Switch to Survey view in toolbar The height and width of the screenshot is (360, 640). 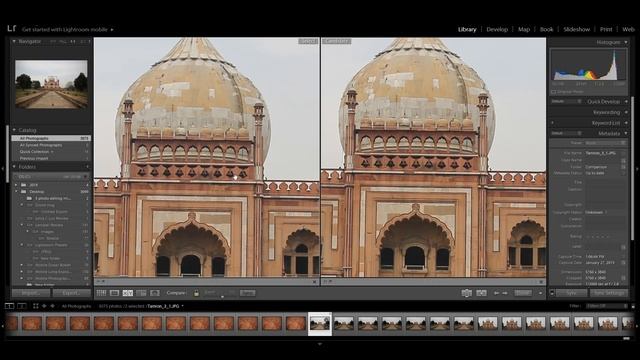141,293
